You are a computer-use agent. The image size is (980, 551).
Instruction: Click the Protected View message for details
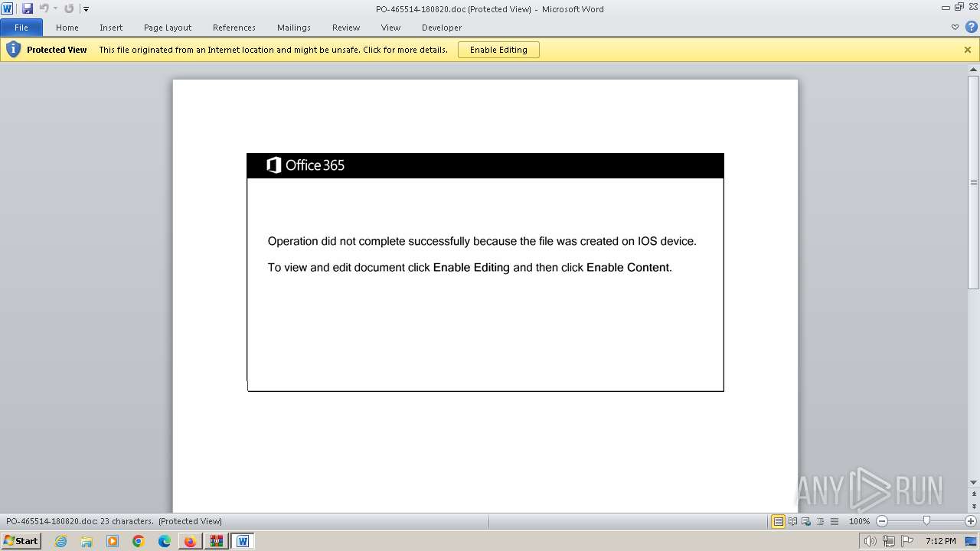pyautogui.click(x=273, y=50)
